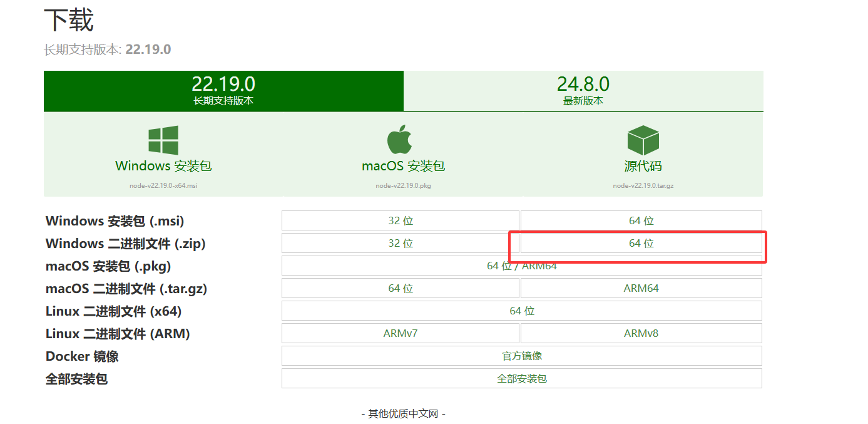Download Linux x64 64-bit binary
The width and height of the screenshot is (868, 424).
pyautogui.click(x=521, y=311)
